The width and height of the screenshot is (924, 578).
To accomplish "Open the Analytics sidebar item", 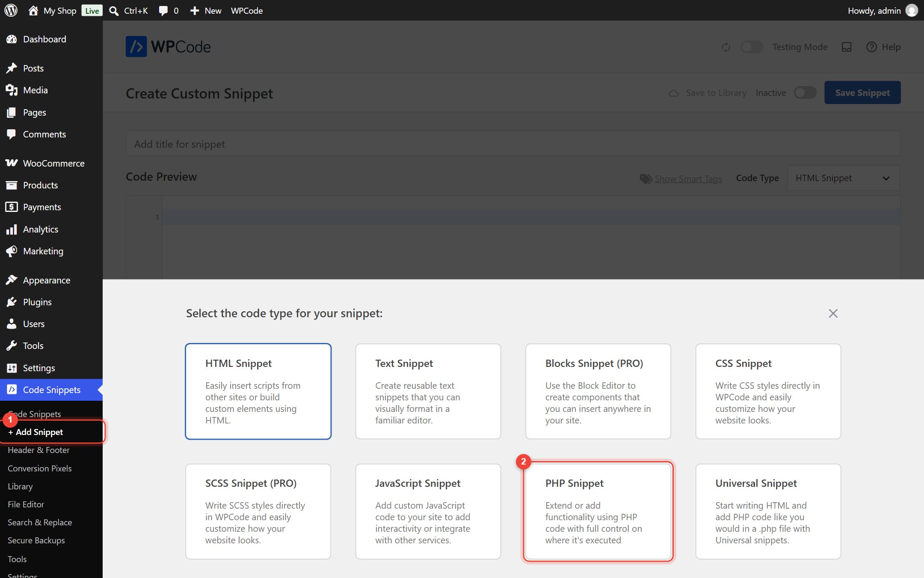I will coord(51,229).
